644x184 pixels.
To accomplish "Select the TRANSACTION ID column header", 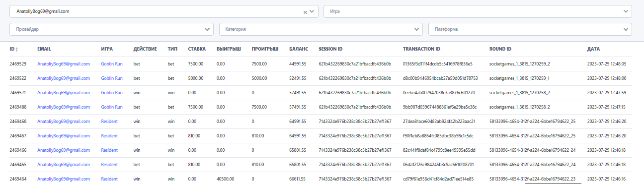I will (x=421, y=49).
